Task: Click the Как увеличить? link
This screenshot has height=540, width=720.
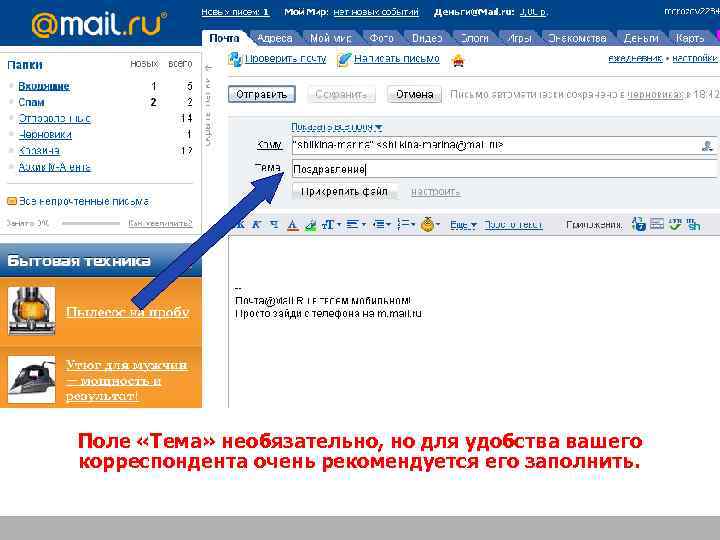Action: (x=160, y=223)
